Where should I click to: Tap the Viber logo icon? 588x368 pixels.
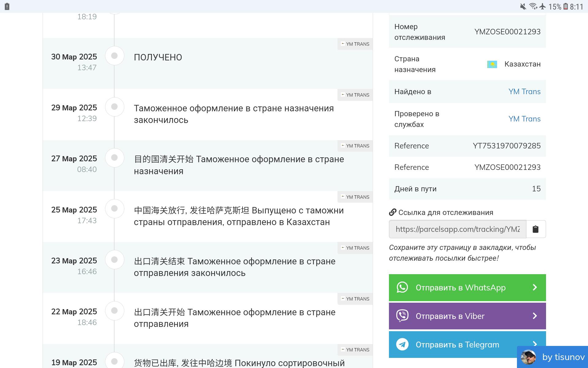402,316
